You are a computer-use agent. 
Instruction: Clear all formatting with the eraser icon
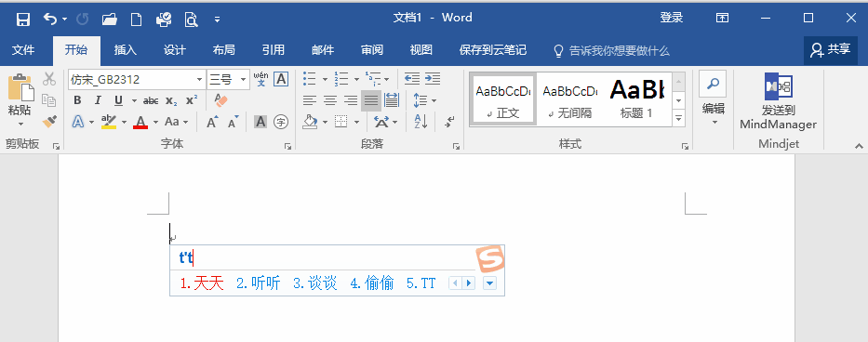tap(220, 100)
